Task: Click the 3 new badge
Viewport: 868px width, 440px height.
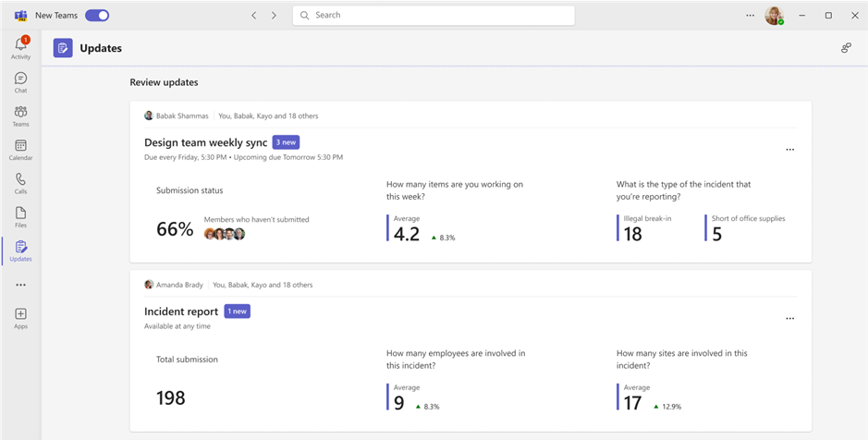Action: tap(287, 142)
